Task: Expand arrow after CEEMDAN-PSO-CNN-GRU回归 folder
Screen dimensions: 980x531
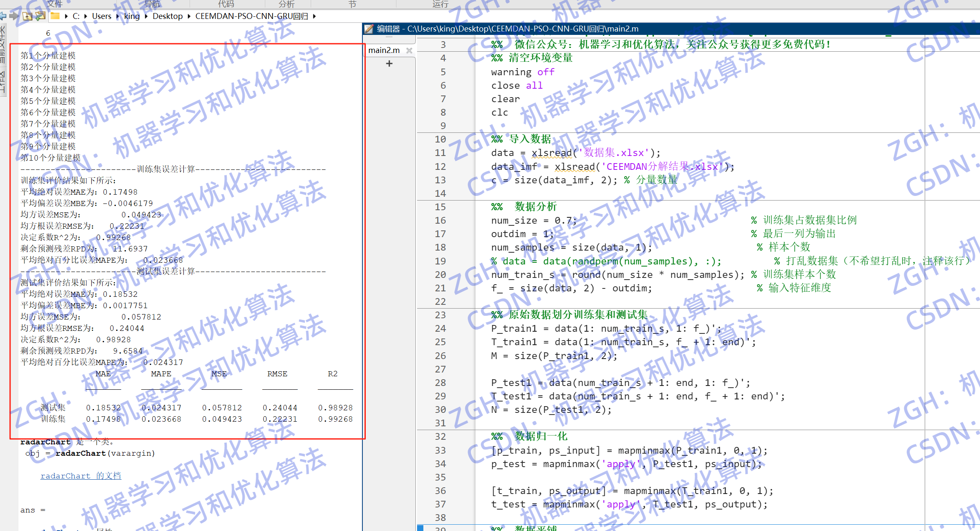Action: 314,16
